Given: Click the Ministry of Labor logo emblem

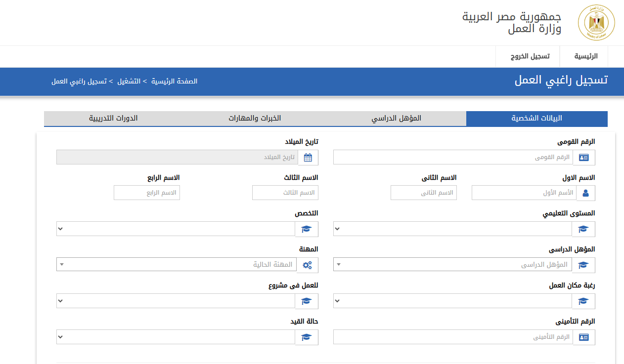Looking at the screenshot, I should pyautogui.click(x=596, y=23).
